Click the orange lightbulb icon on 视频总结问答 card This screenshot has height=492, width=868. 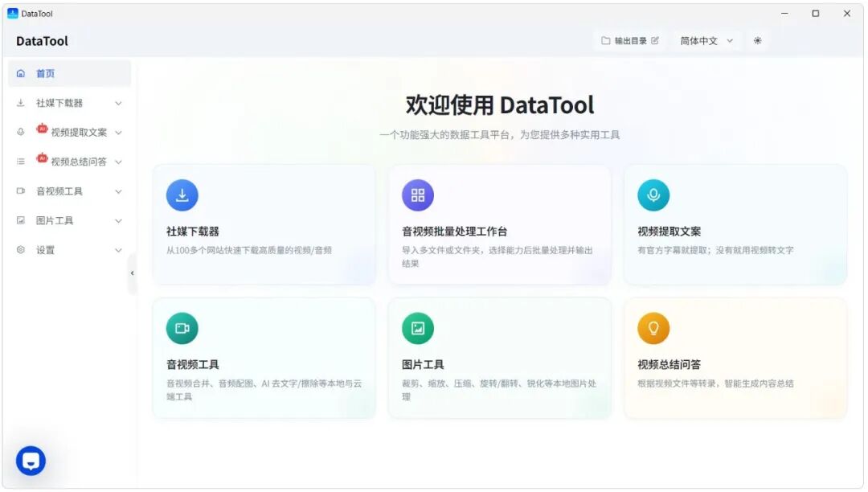(x=653, y=329)
